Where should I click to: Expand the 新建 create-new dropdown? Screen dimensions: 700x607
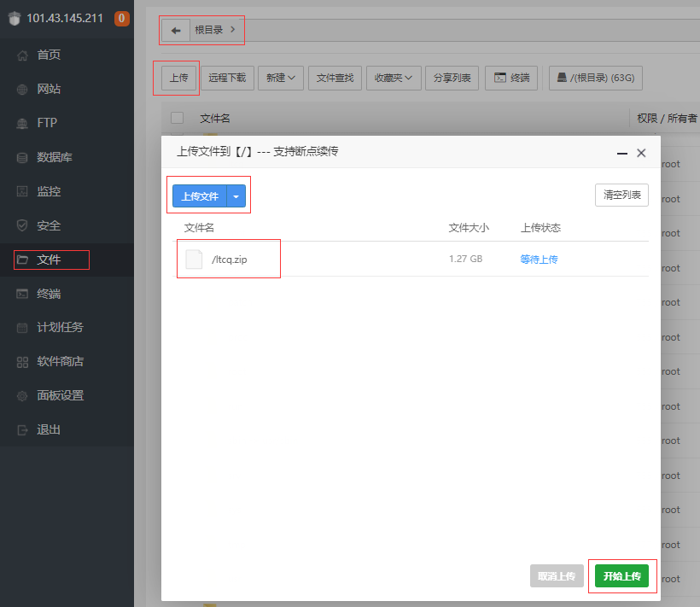point(281,78)
